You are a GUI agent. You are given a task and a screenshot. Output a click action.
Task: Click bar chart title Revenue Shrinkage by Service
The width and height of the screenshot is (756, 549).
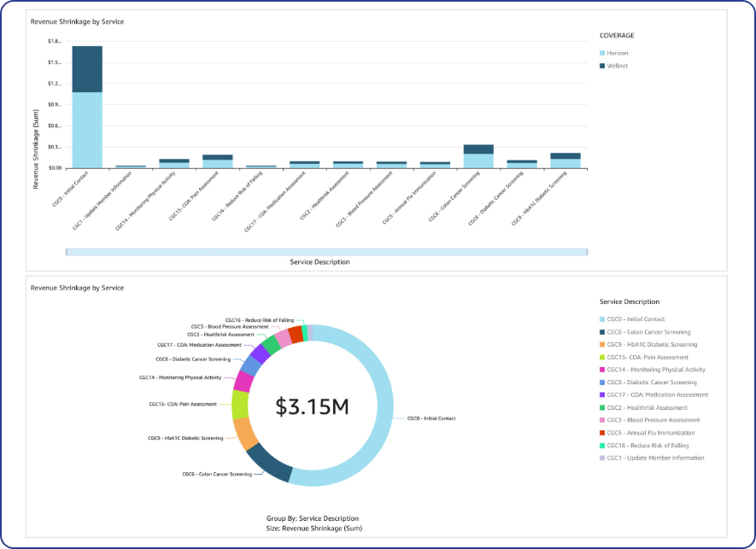coord(77,21)
